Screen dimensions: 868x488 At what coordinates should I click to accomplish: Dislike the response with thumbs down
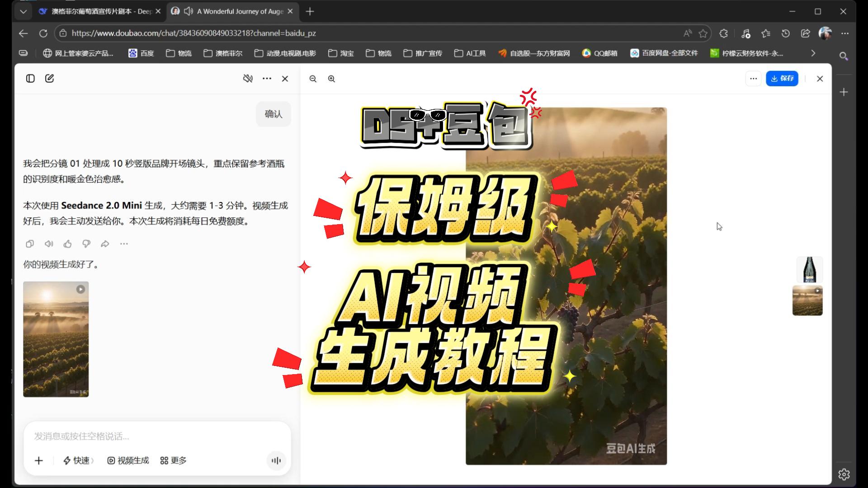86,244
